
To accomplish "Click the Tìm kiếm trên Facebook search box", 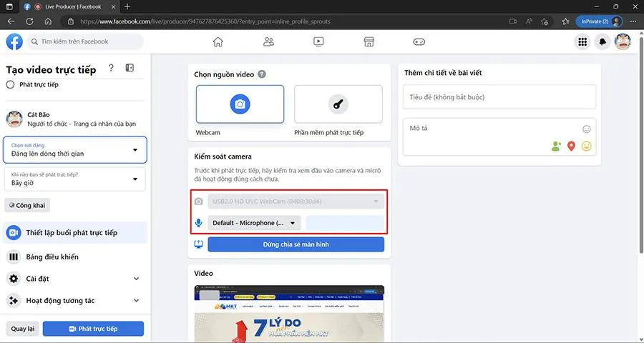I will coord(85,41).
